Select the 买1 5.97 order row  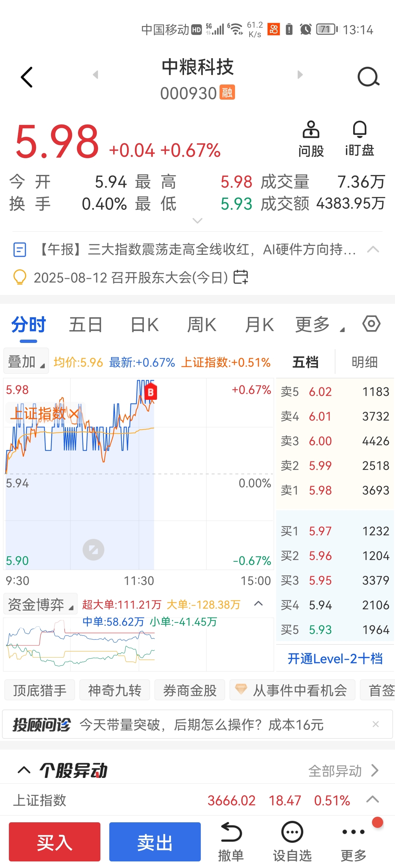pos(335,531)
